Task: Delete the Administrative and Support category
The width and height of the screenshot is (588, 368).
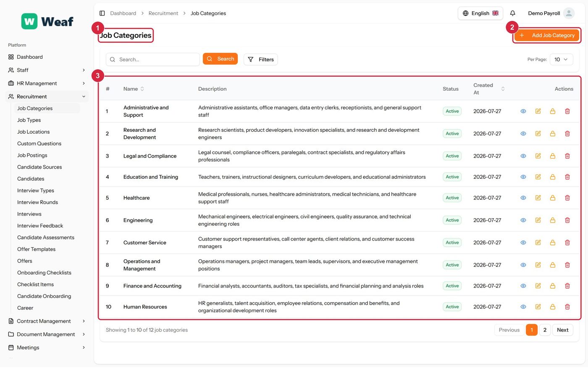Action: 567,111
